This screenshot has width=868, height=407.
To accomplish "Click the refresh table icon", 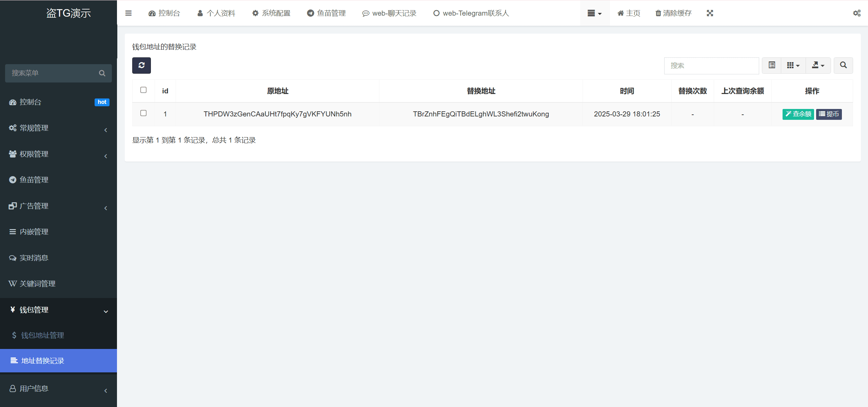I will (141, 65).
